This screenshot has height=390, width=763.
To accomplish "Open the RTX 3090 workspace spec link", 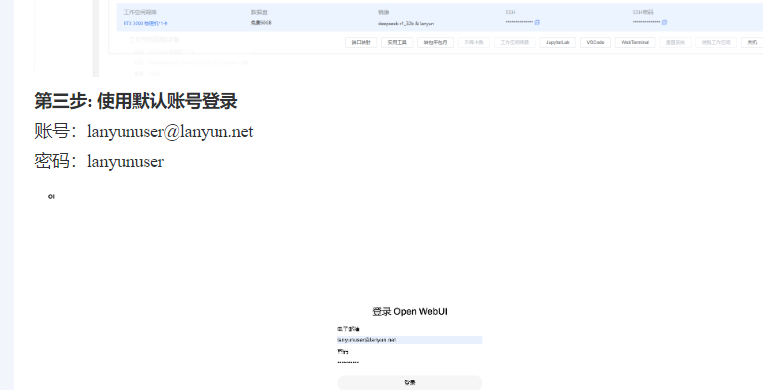I will point(145,23).
